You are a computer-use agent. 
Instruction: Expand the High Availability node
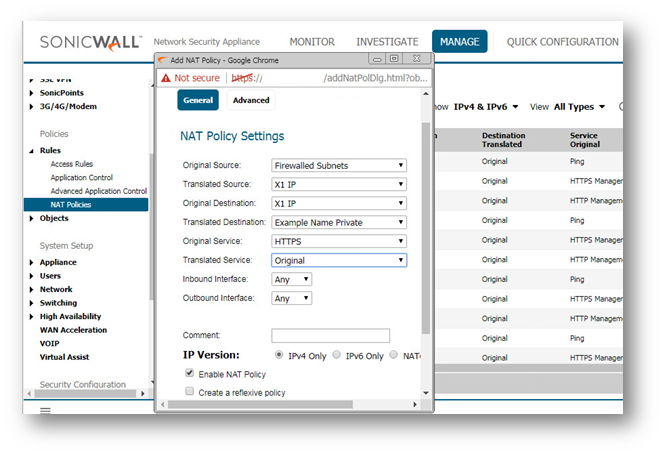pos(31,317)
